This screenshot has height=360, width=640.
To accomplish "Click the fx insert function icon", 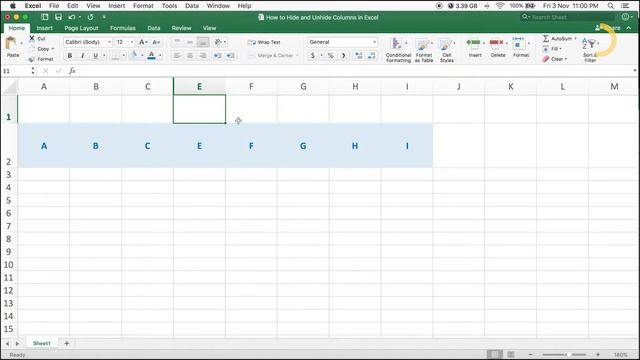I will click(x=72, y=71).
